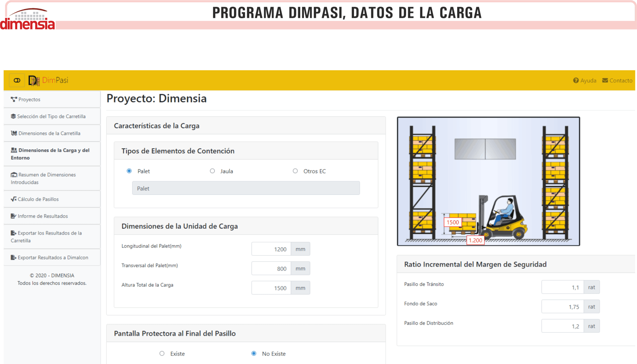The image size is (637, 364).
Task: Edit the Pasillo de Tránsito ratio value
Action: (x=562, y=287)
